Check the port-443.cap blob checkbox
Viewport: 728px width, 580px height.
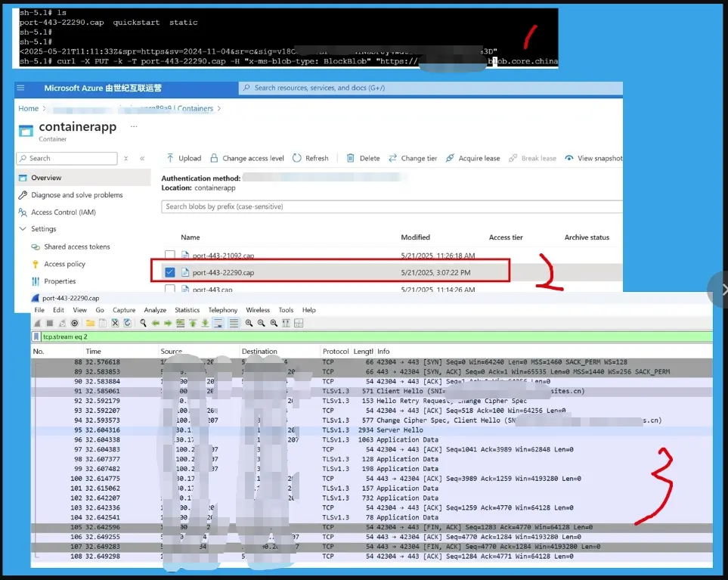tap(170, 289)
